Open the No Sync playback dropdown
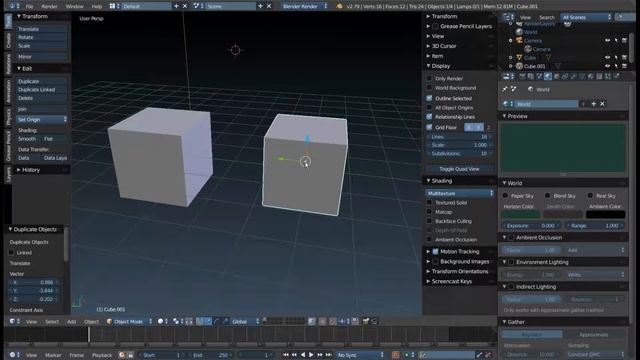Image resolution: width=640 pixels, height=360 pixels. coord(360,355)
